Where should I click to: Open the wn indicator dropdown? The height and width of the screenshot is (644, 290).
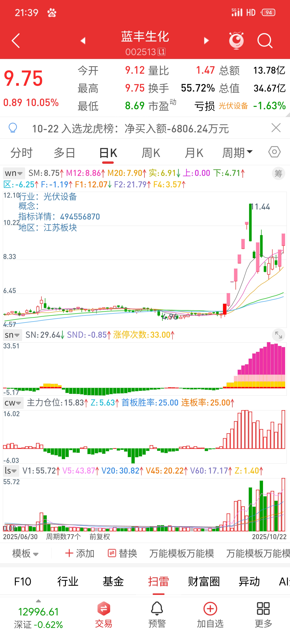pyautogui.click(x=14, y=173)
